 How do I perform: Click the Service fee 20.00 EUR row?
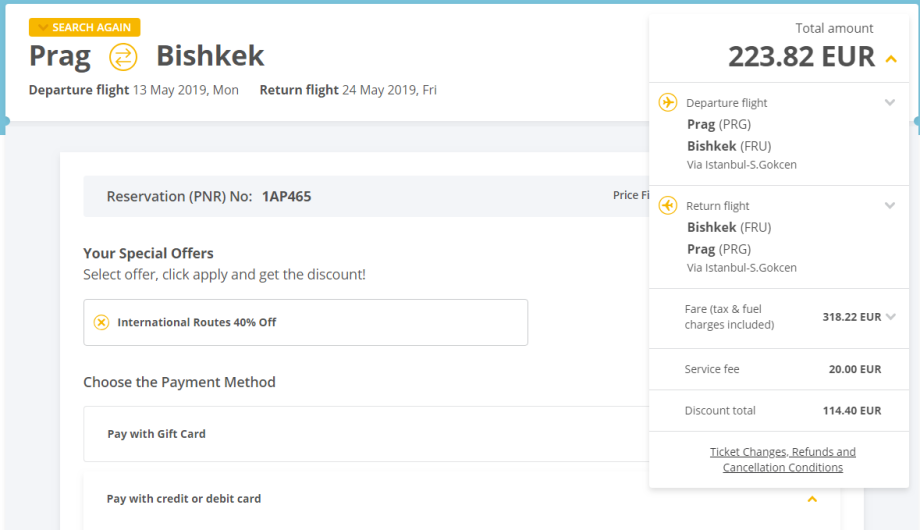point(782,369)
